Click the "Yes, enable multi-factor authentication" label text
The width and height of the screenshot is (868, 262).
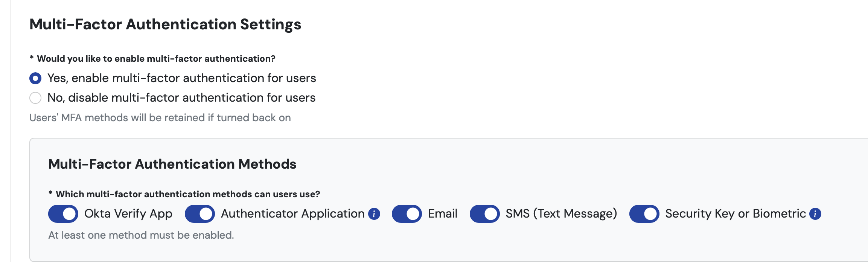click(181, 78)
